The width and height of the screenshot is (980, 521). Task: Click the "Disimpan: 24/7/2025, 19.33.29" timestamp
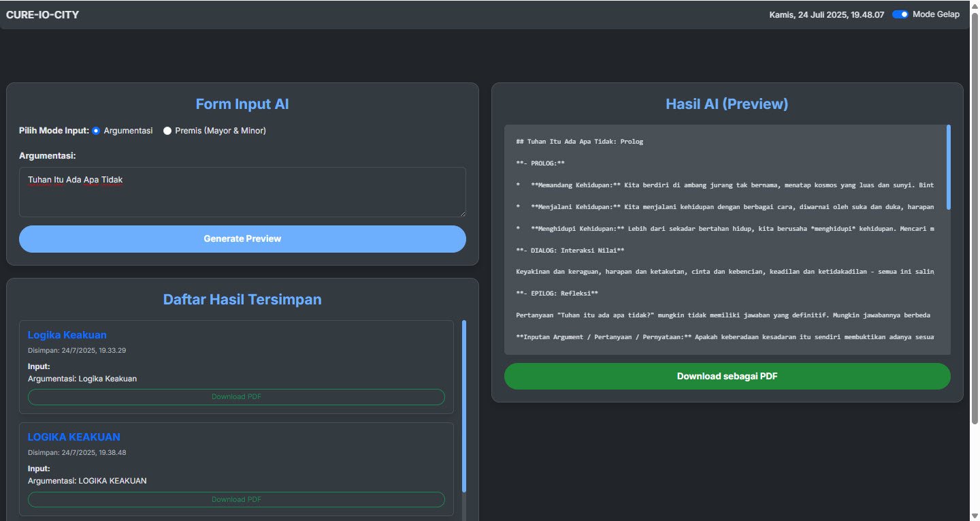pyautogui.click(x=77, y=351)
